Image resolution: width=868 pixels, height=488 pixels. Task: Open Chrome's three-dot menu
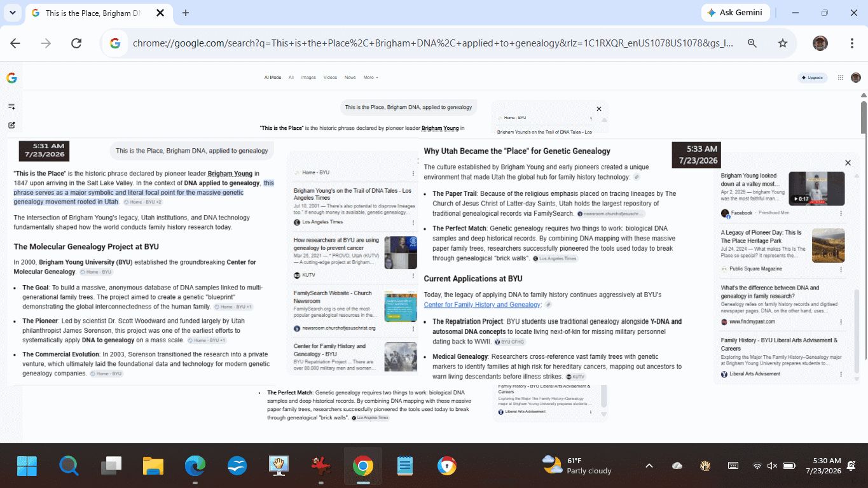click(852, 43)
